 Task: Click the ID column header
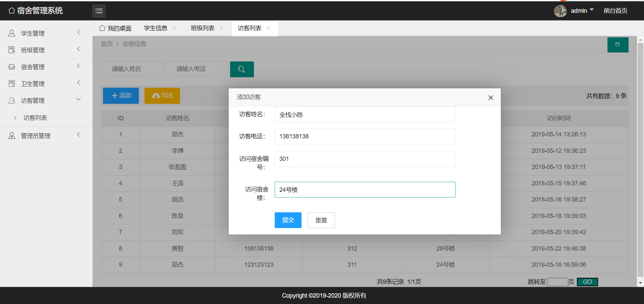coord(120,118)
